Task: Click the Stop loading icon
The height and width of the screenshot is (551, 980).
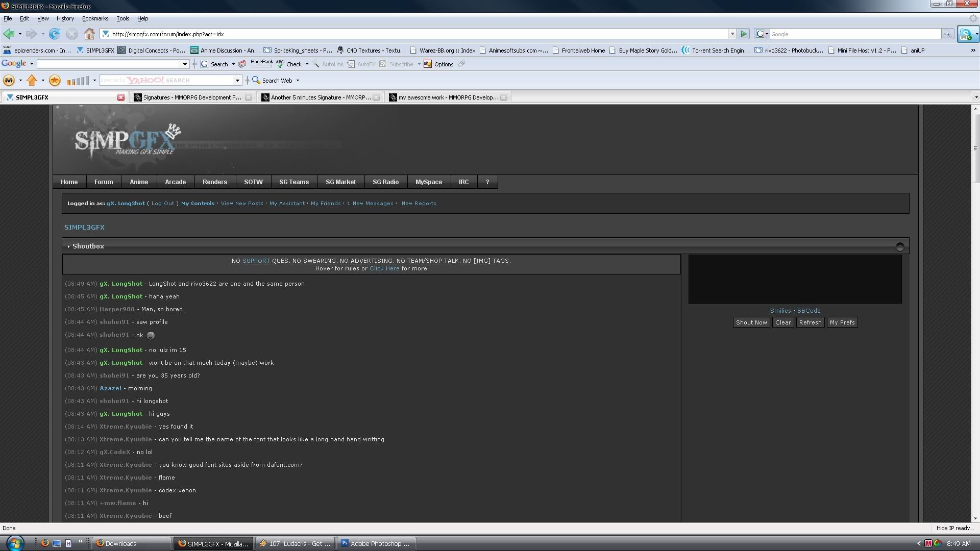Action: tap(72, 34)
